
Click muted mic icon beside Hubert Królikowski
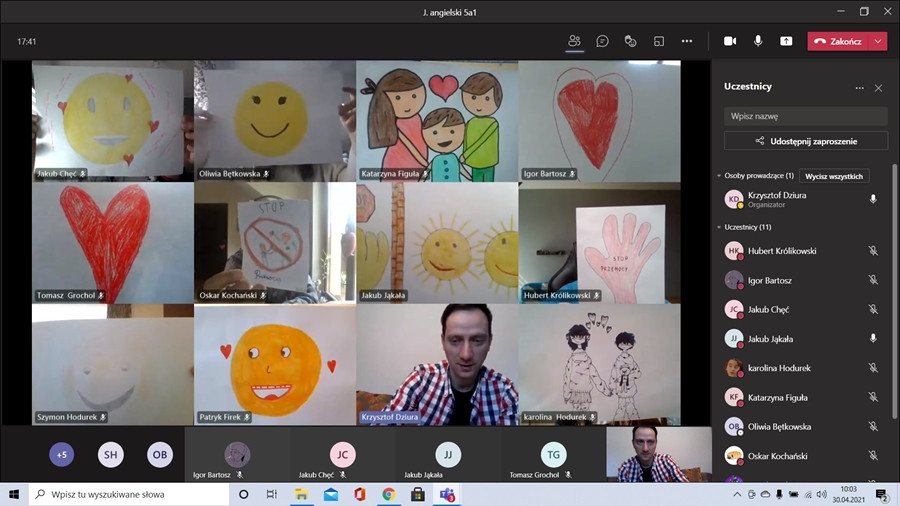pyautogui.click(x=873, y=251)
